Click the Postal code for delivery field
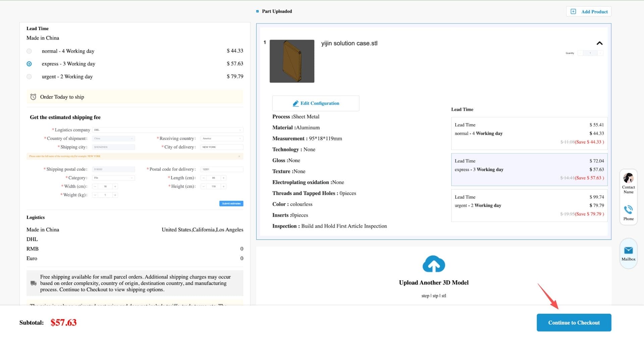Image resolution: width=644 pixels, height=339 pixels. coord(222,169)
